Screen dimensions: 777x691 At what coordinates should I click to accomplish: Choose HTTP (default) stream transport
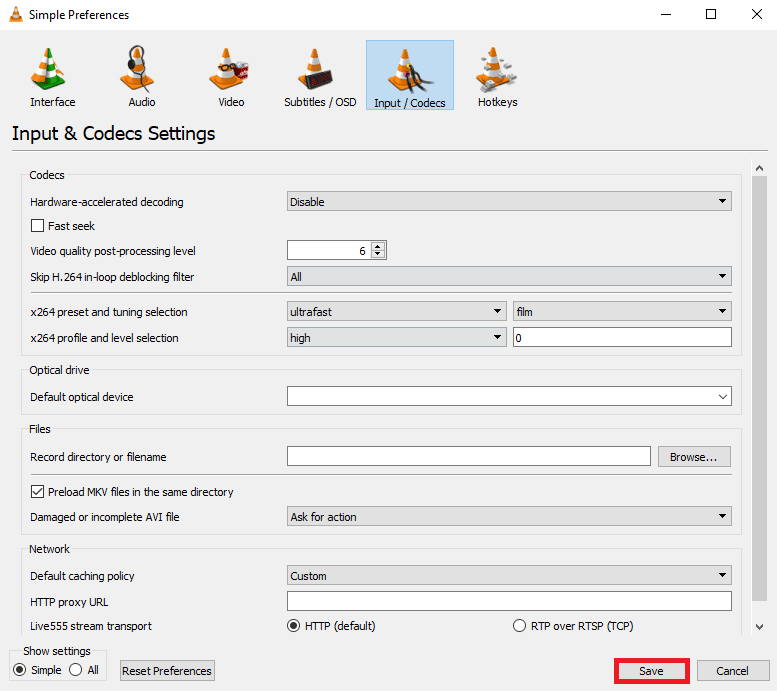coord(294,626)
